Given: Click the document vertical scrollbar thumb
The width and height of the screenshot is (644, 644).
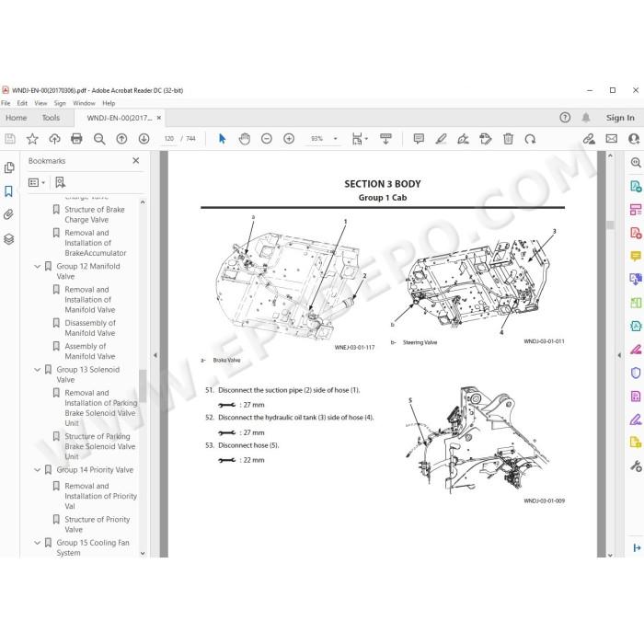Looking at the screenshot, I should click(x=610, y=225).
